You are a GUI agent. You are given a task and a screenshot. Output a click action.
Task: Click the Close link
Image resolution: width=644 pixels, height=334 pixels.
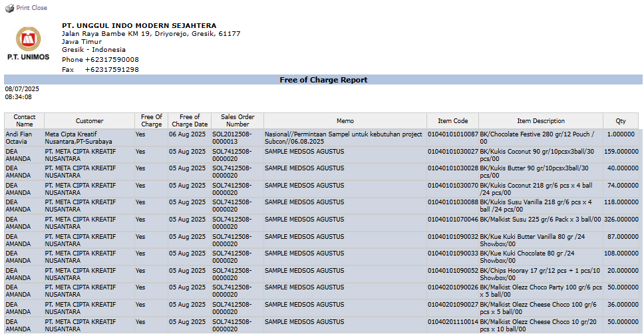click(x=39, y=8)
